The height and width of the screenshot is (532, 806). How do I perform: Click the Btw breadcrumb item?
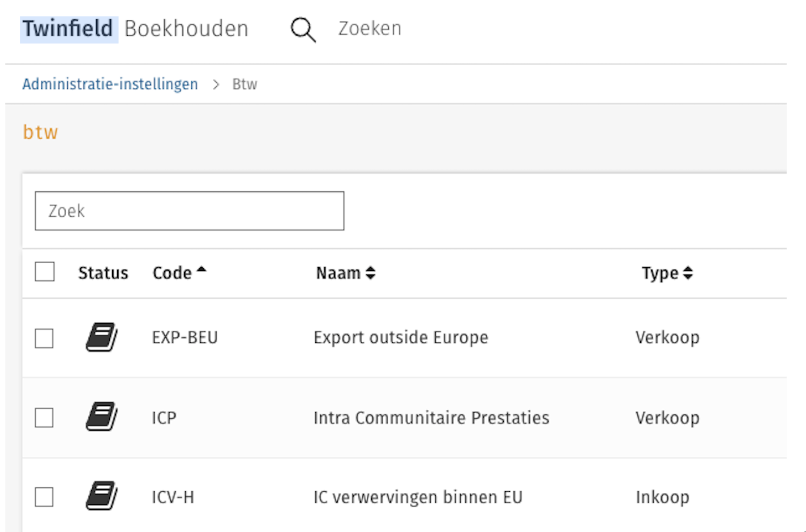pyautogui.click(x=245, y=84)
